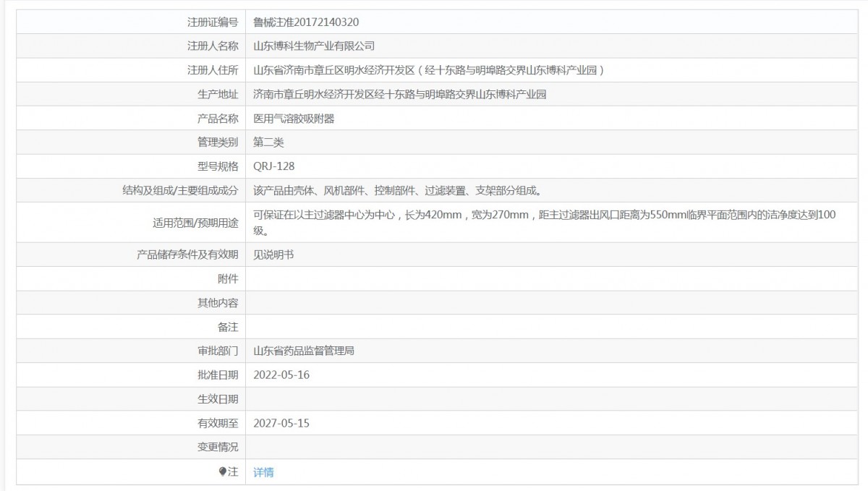
Task: Click the 有效期至 row label
Action: click(x=218, y=424)
